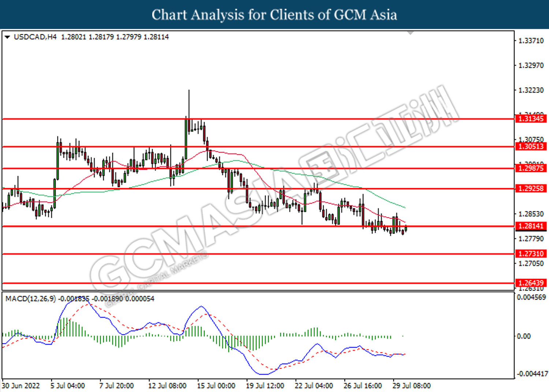Click the 1.33710 price axis value
Viewport: 549px width, 392px height.
531,41
